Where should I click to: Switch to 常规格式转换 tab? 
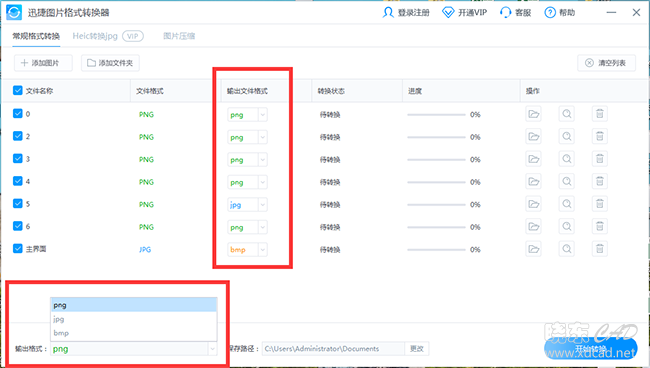pos(36,36)
